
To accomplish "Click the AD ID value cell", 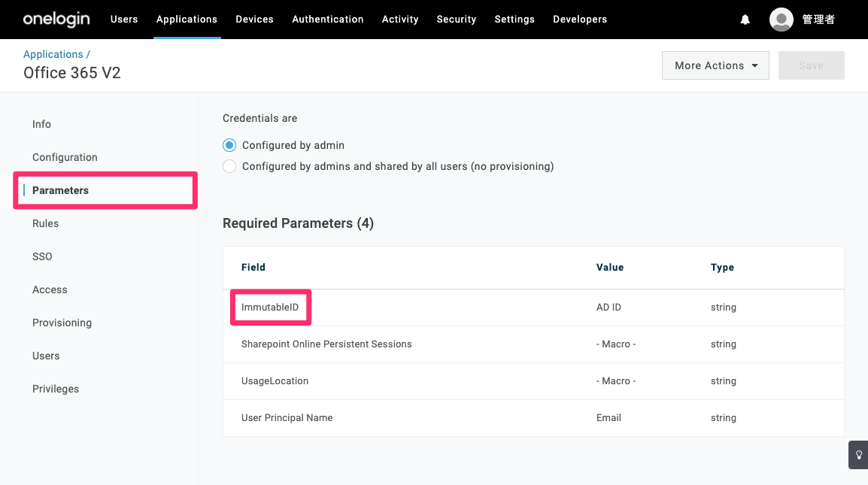I will [x=609, y=308].
